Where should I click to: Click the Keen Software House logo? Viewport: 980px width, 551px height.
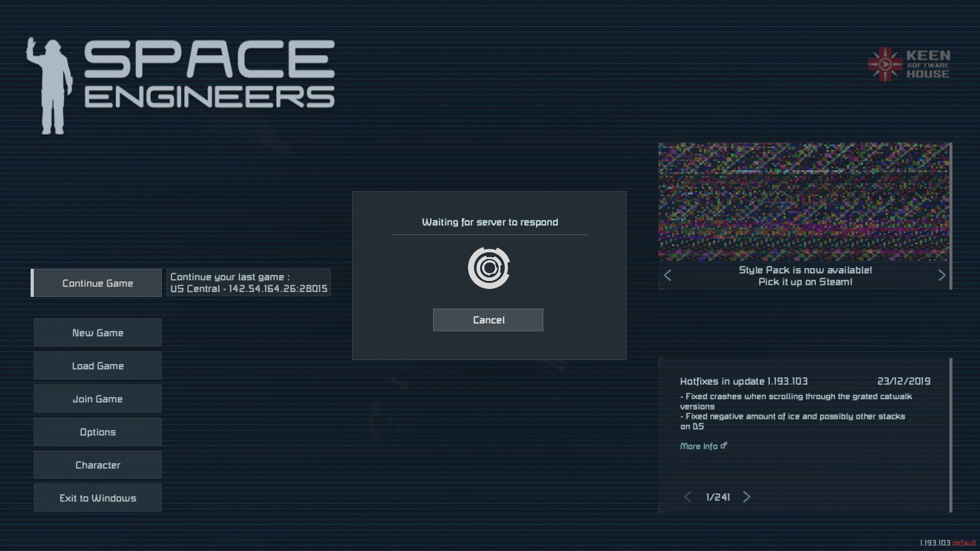pyautogui.click(x=909, y=64)
